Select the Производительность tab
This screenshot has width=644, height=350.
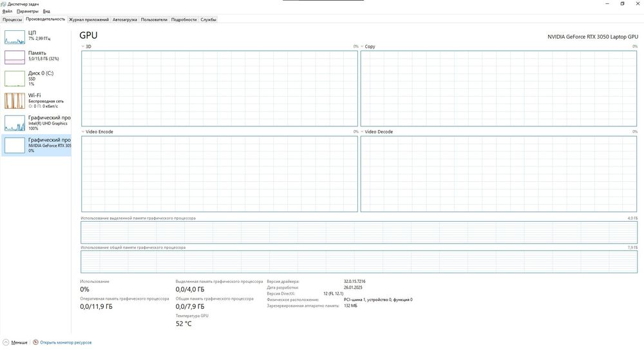pos(45,19)
